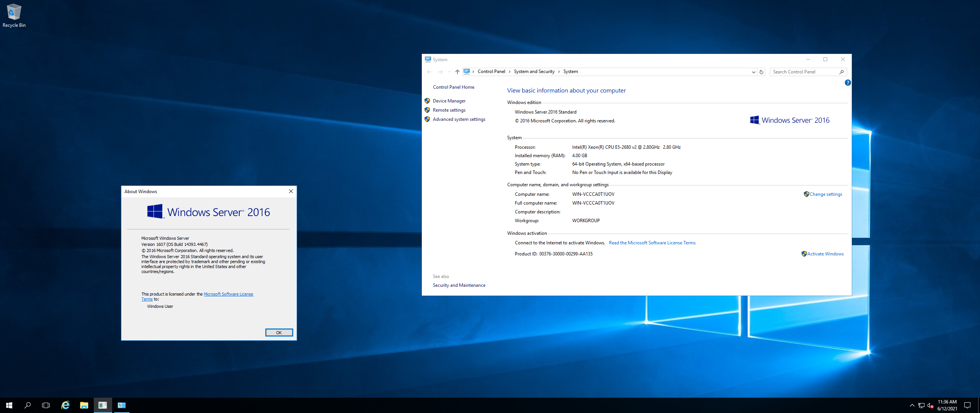Click the Forward arrow in System window

(x=440, y=72)
